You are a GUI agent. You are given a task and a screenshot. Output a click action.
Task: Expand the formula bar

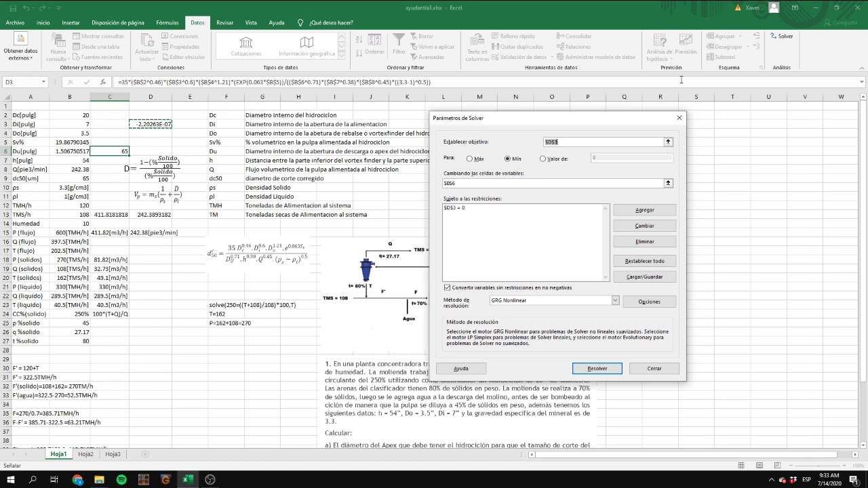pos(862,82)
